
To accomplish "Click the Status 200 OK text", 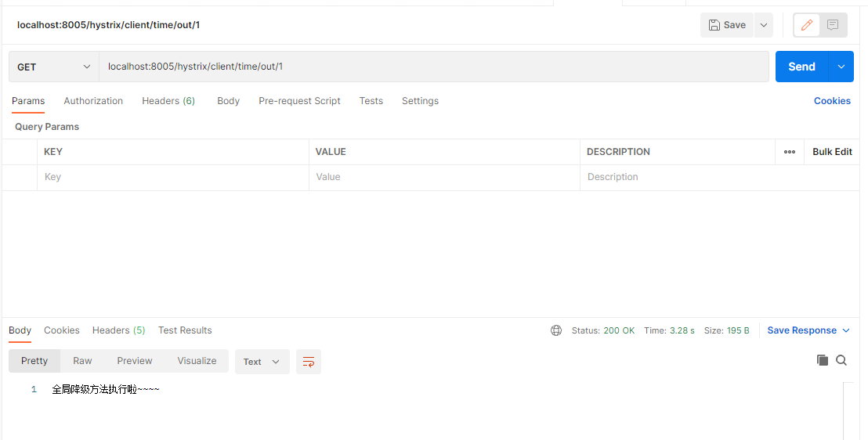I will [x=603, y=330].
